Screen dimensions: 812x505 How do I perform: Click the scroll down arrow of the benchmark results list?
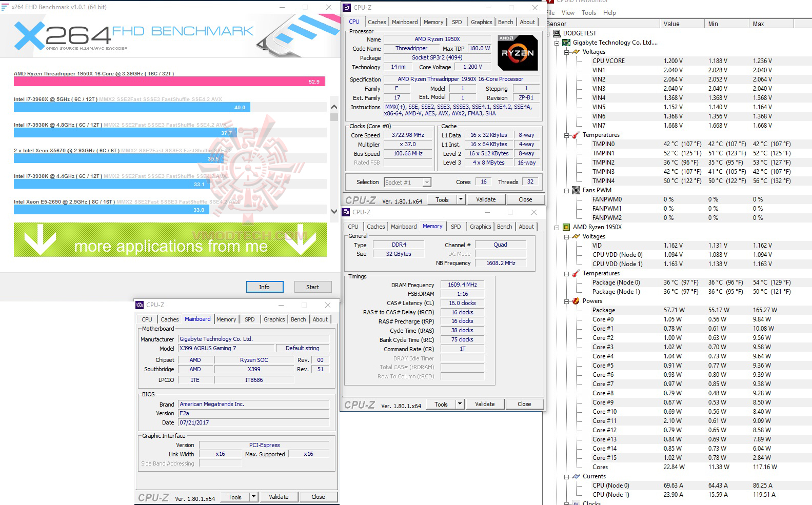click(x=334, y=211)
